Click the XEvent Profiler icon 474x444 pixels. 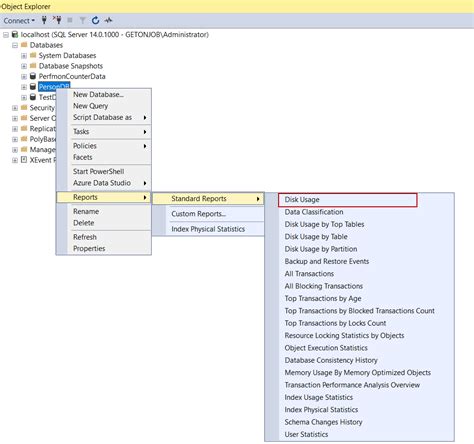click(24, 160)
